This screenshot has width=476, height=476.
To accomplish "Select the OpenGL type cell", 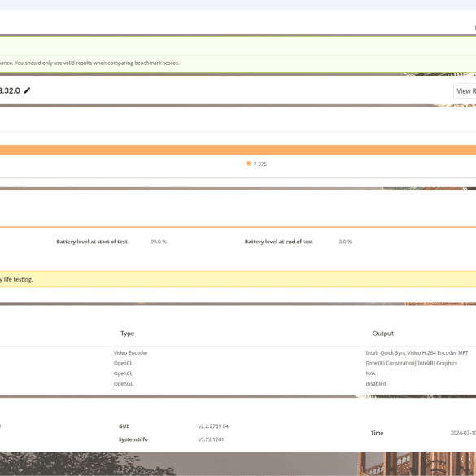I will [x=123, y=384].
